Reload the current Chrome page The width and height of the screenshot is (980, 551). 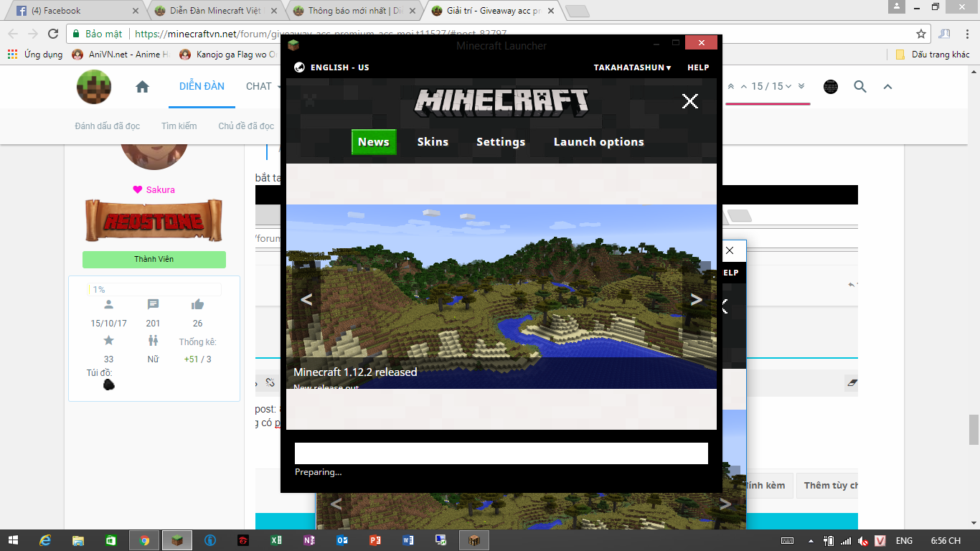coord(53,34)
